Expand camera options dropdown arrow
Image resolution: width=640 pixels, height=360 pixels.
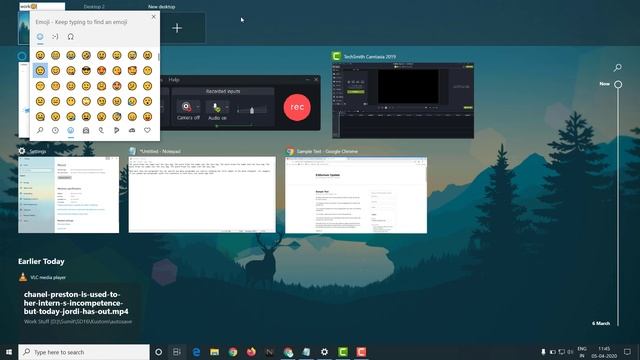198,107
